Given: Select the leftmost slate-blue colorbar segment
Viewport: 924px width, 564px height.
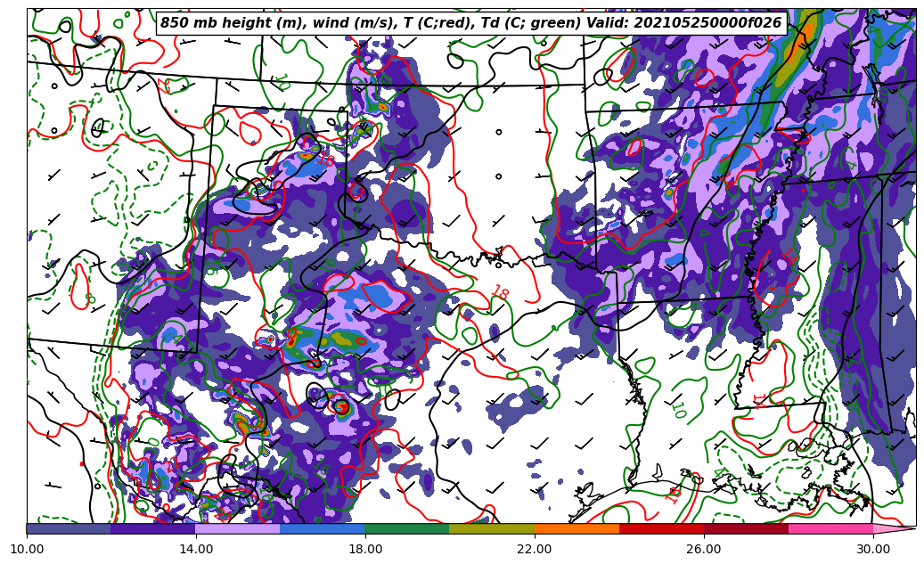Looking at the screenshot, I should click(69, 528).
